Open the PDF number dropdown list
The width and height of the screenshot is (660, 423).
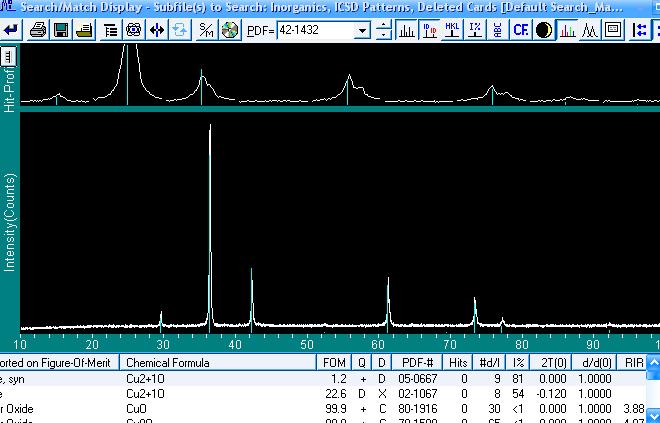(x=363, y=31)
